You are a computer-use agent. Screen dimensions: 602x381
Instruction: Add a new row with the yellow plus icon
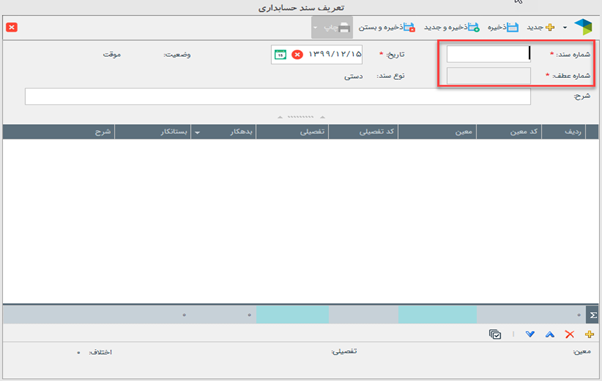589,334
